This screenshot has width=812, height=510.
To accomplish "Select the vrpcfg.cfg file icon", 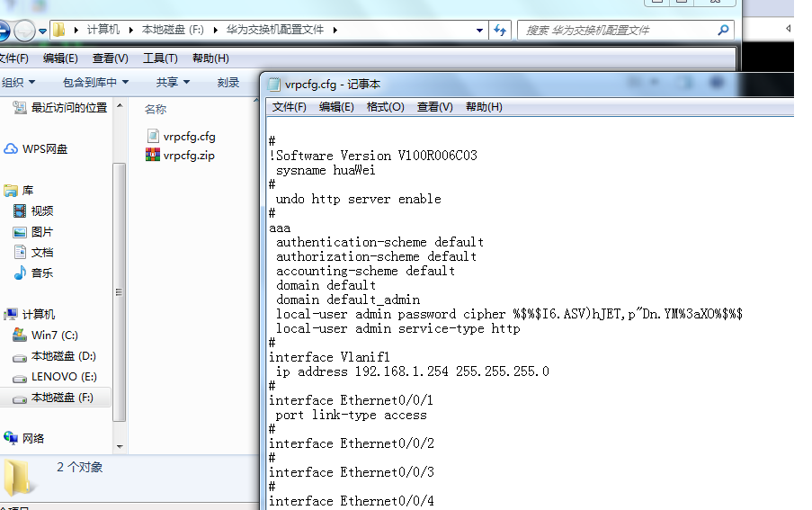I will 153,136.
